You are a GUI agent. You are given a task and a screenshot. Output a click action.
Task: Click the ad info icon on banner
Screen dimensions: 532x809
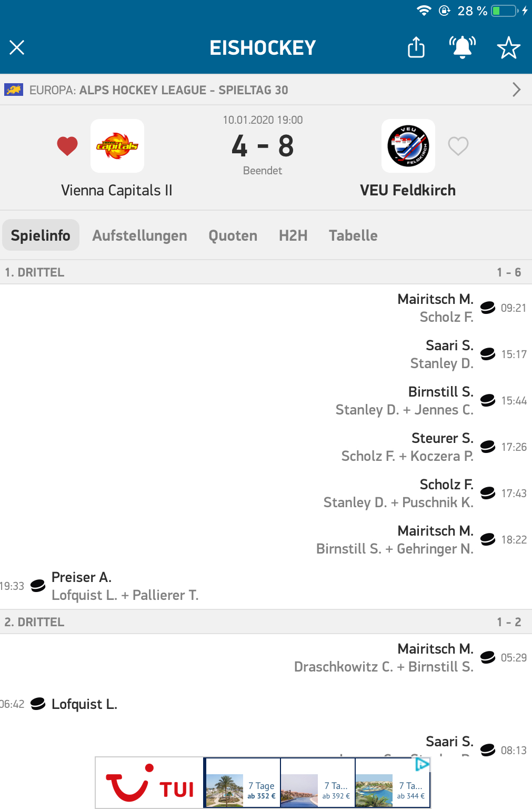422,764
